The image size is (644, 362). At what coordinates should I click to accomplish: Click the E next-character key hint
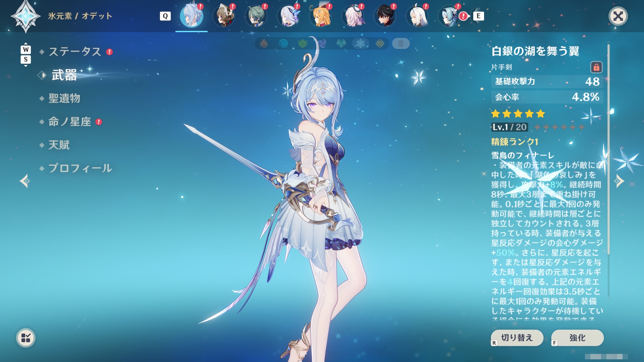(x=479, y=16)
